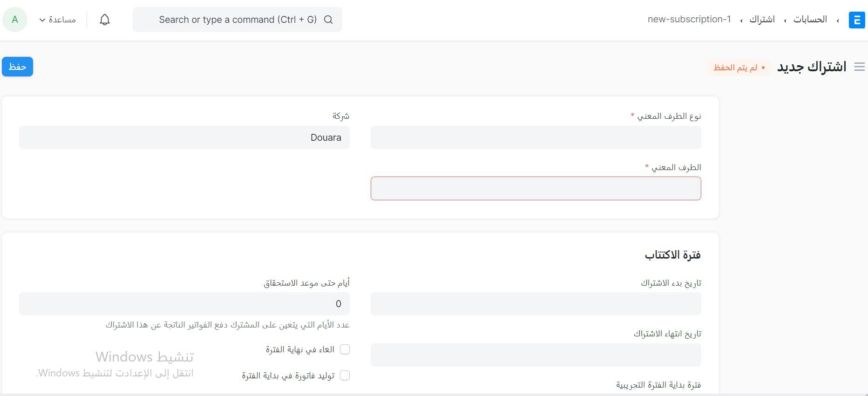Viewport: 868px width, 396px height.
Task: Open the notifications bell icon
Action: pos(105,20)
